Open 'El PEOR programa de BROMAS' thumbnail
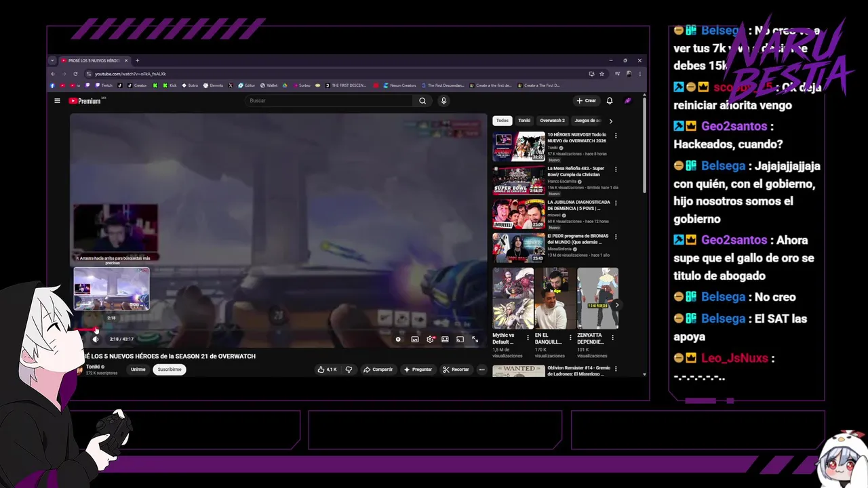The height and width of the screenshot is (488, 868). tap(519, 247)
